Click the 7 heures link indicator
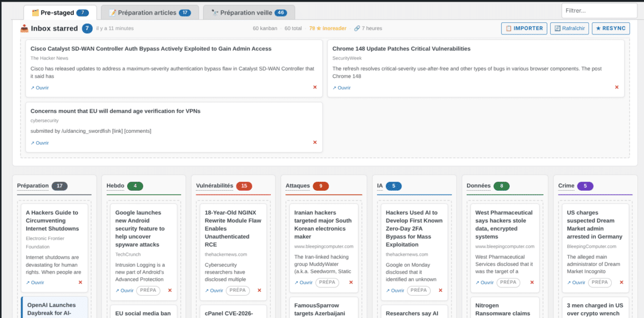Viewport: 644px width, 318px height. click(368, 28)
